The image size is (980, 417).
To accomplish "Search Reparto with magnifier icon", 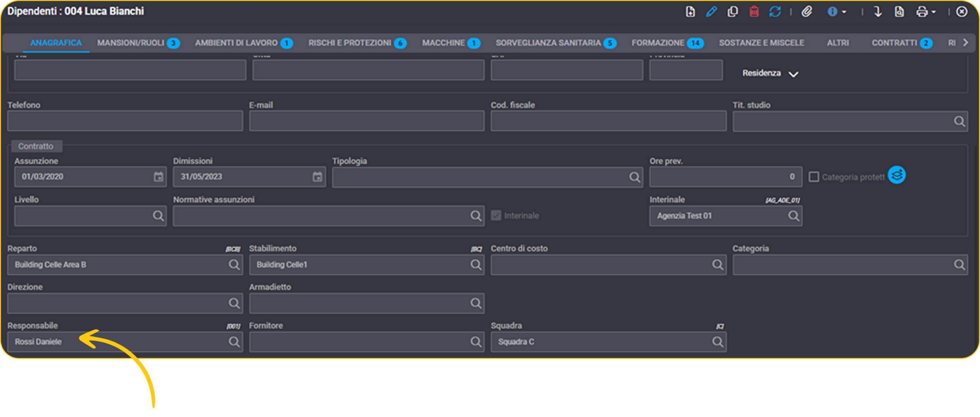I will [x=234, y=265].
